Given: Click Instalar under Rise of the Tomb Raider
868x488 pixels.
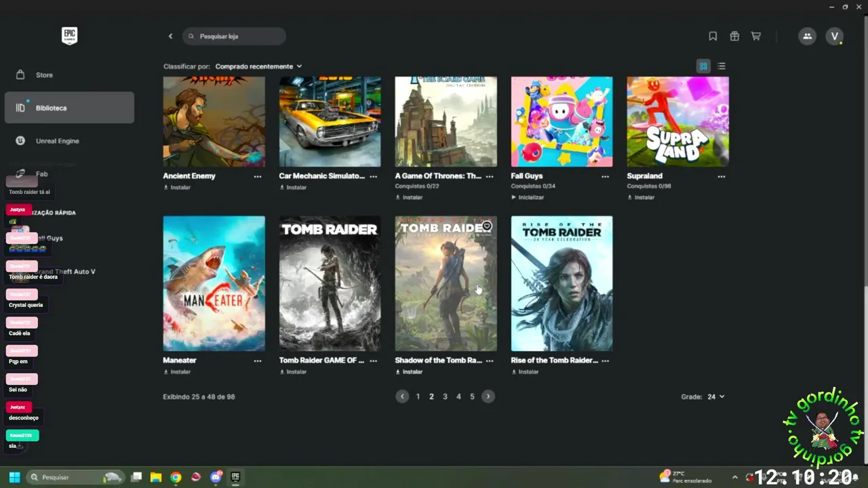Looking at the screenshot, I should coord(525,372).
